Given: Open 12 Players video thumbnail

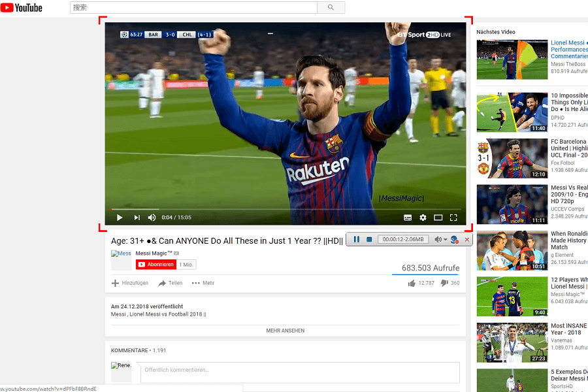Looking at the screenshot, I should pos(512,297).
